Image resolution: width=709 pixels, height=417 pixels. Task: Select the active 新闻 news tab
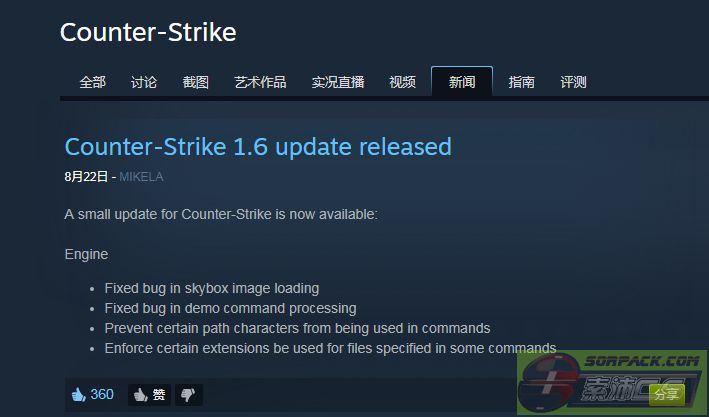(x=462, y=81)
